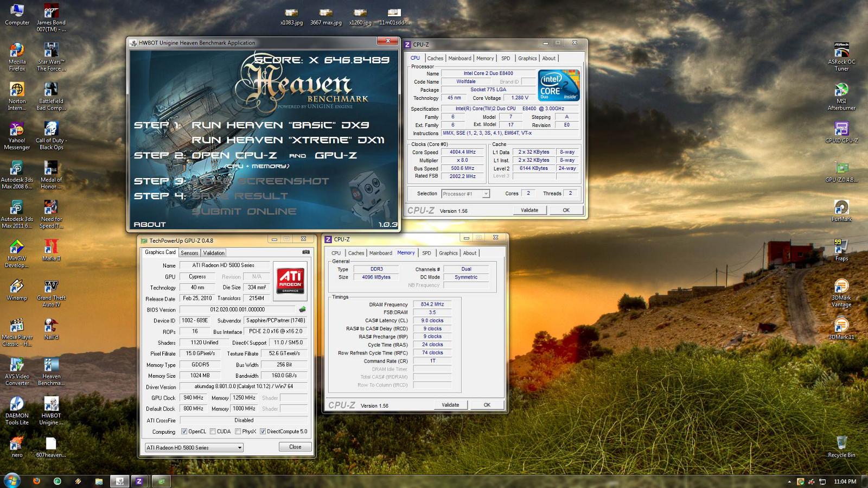Click the Windows Start orb
868x488 pixels.
tap(12, 480)
